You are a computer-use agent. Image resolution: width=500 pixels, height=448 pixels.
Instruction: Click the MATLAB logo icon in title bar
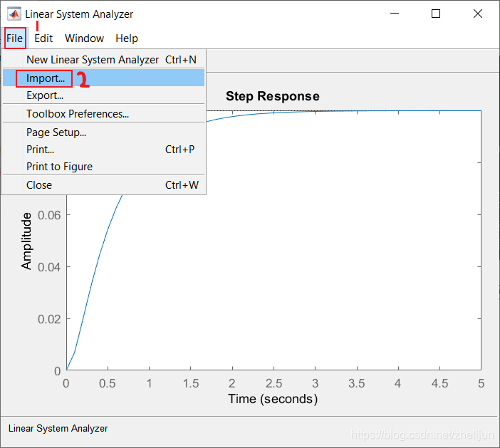(x=14, y=14)
